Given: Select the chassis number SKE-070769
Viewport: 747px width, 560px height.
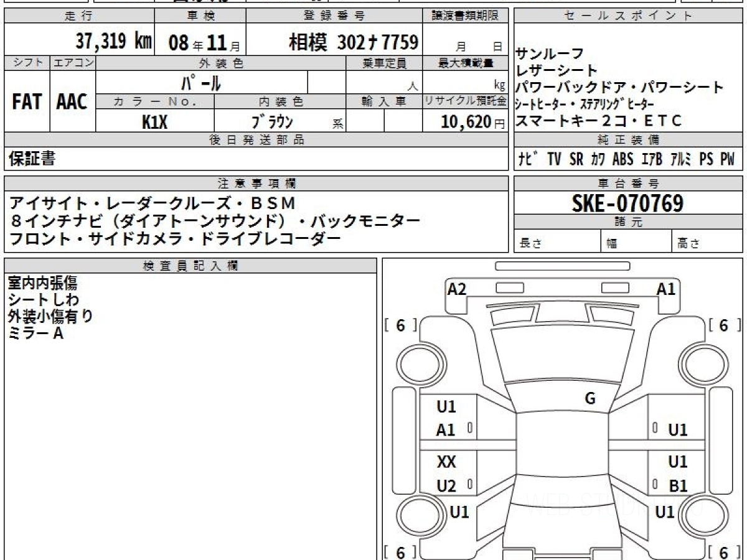Looking at the screenshot, I should pyautogui.click(x=627, y=203).
